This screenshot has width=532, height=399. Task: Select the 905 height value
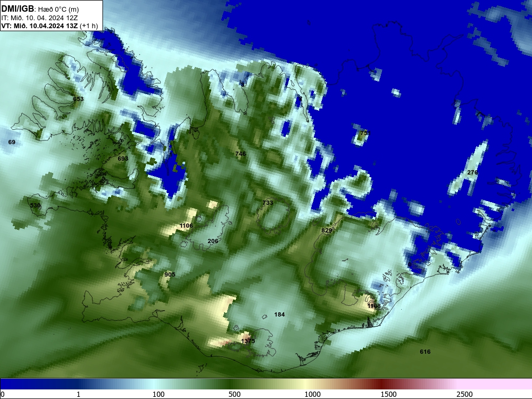pyautogui.click(x=170, y=275)
